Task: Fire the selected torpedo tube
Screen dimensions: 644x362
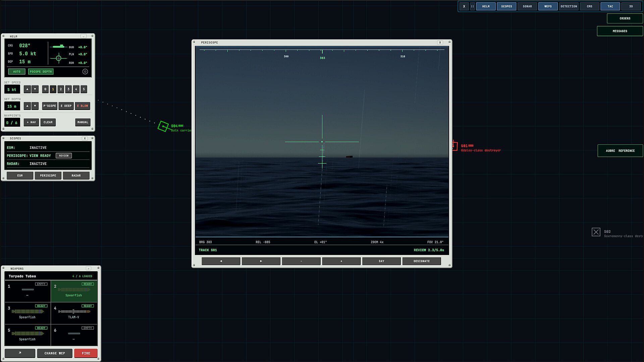Action: coord(86,353)
